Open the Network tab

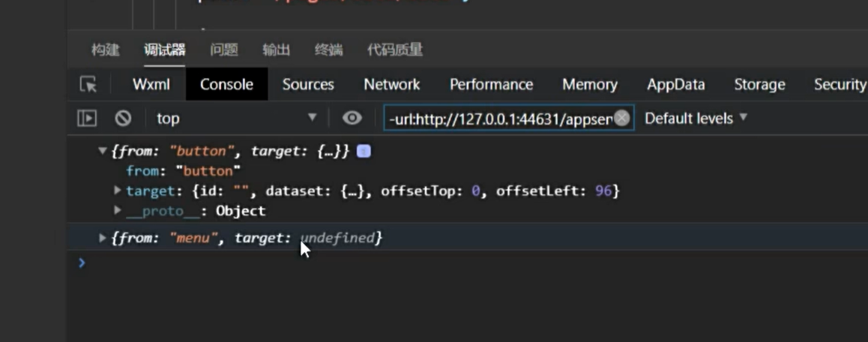pyautogui.click(x=391, y=85)
